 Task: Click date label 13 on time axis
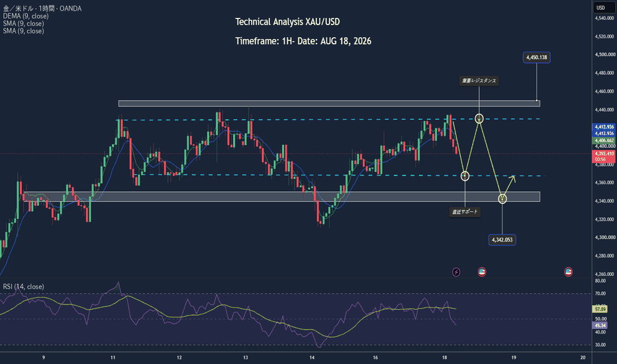coord(246,357)
